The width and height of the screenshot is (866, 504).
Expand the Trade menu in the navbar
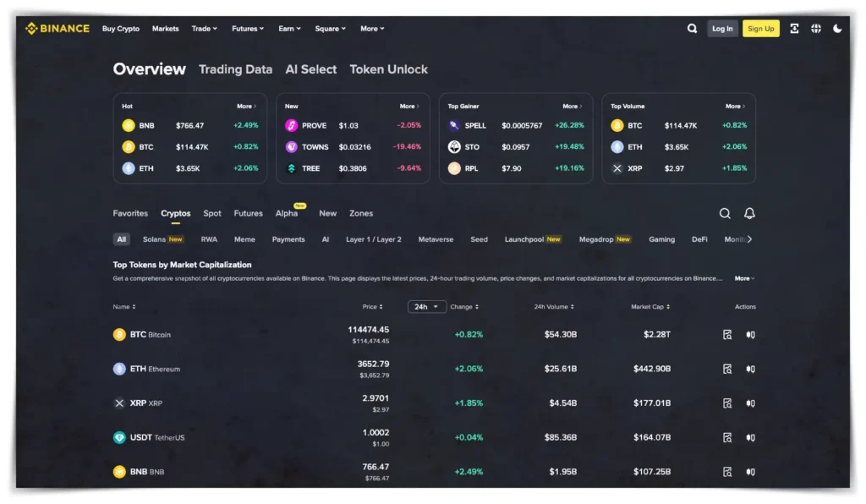tap(204, 29)
